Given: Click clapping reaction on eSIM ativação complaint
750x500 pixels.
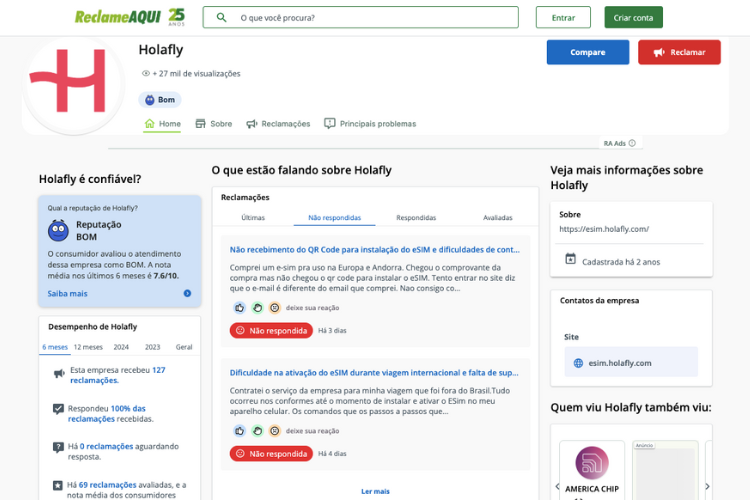Looking at the screenshot, I should click(257, 431).
